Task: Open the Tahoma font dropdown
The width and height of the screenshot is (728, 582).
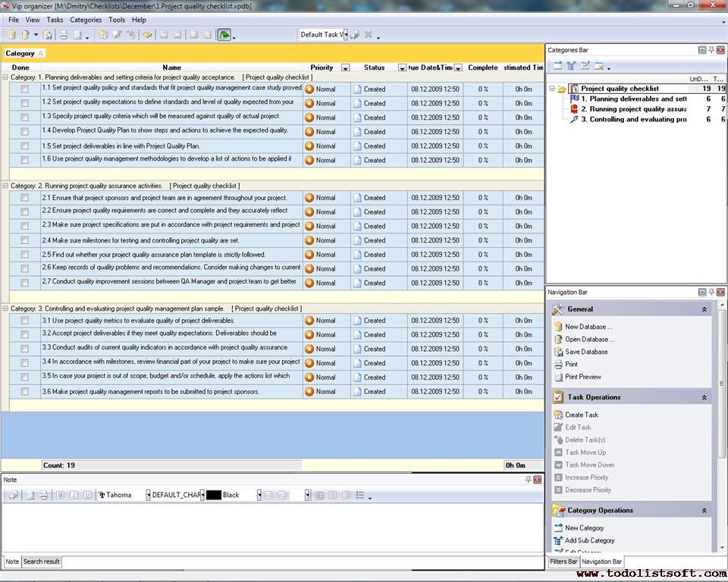Action: click(x=148, y=495)
